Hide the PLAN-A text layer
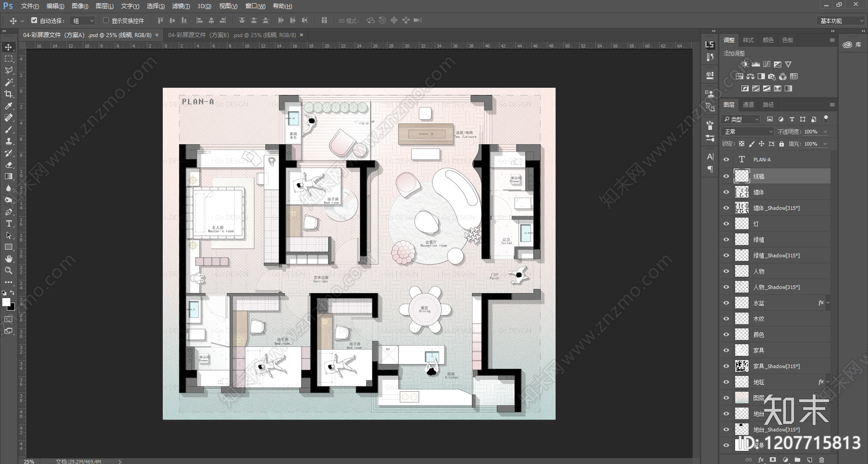 [726, 160]
